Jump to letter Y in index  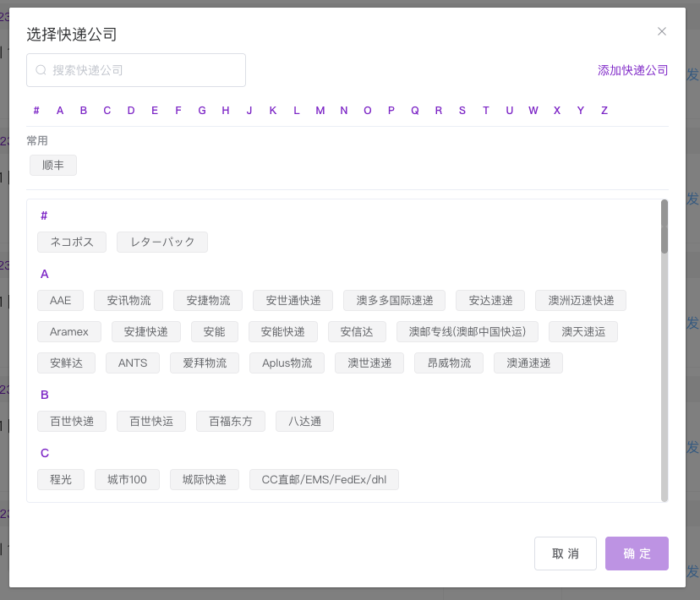coord(580,110)
